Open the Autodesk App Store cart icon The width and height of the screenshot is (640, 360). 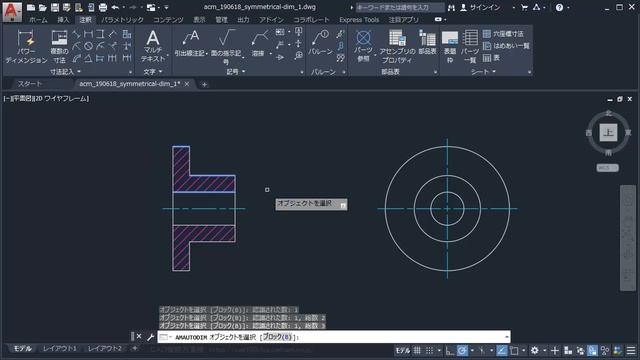click(x=524, y=7)
